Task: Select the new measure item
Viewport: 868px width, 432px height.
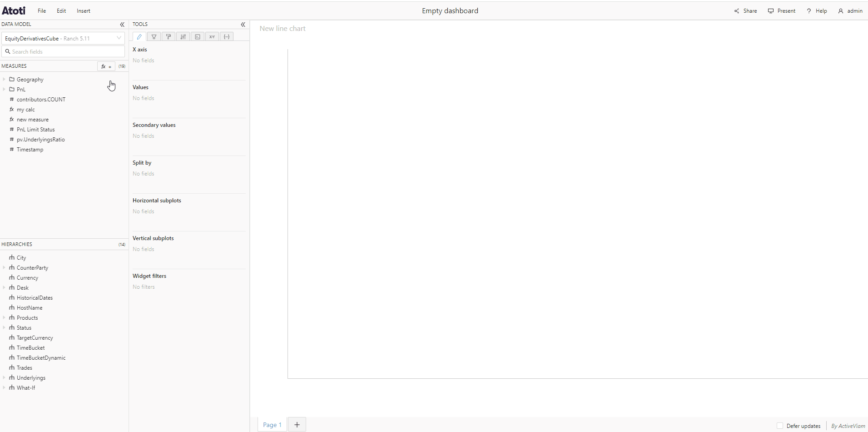Action: click(33, 120)
